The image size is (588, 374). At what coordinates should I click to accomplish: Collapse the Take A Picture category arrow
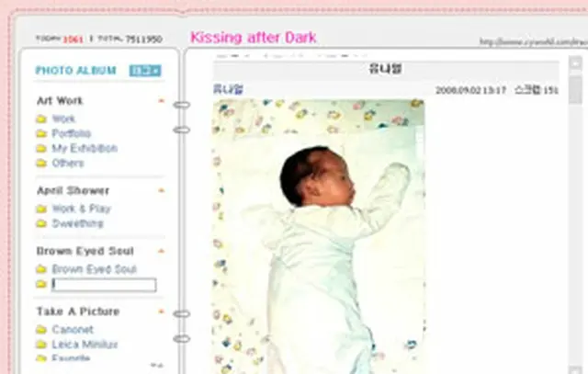[162, 312]
